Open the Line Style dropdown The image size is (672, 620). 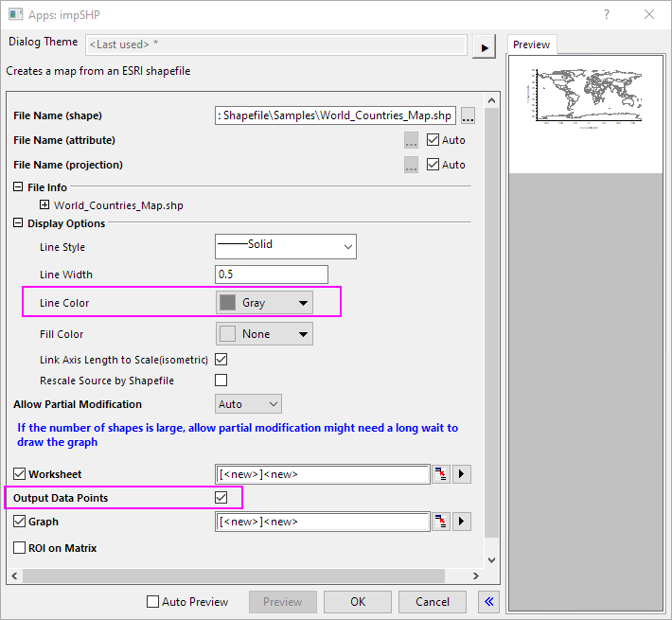click(x=286, y=246)
